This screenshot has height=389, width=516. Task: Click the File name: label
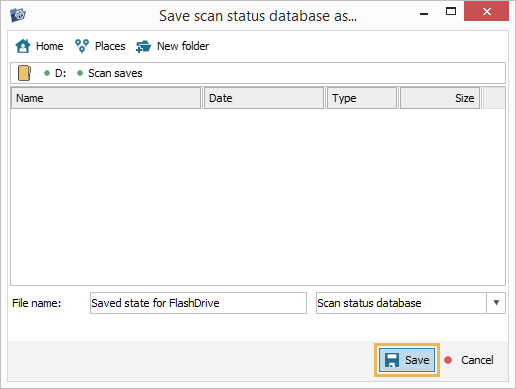click(37, 303)
